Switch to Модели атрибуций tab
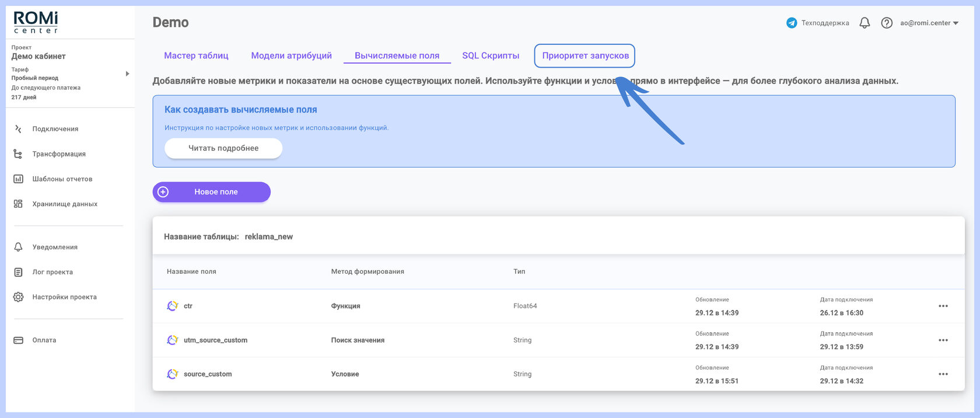980x418 pixels. [x=291, y=55]
